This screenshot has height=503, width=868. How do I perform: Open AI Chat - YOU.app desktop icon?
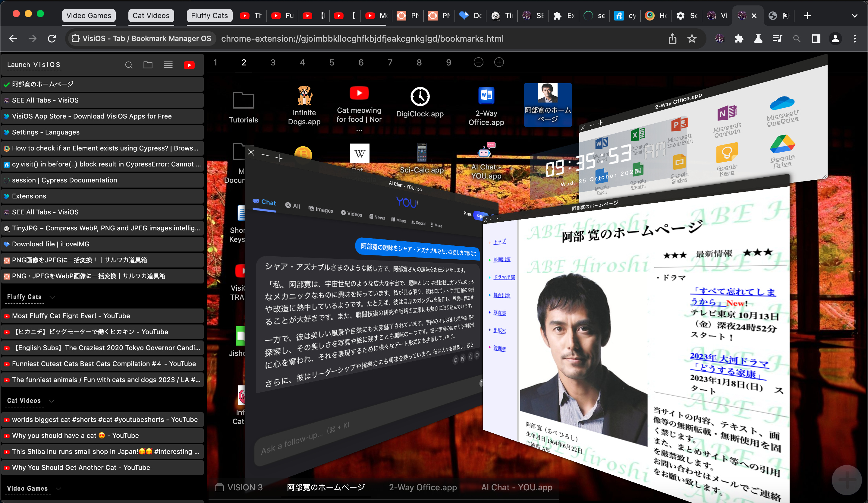(486, 161)
